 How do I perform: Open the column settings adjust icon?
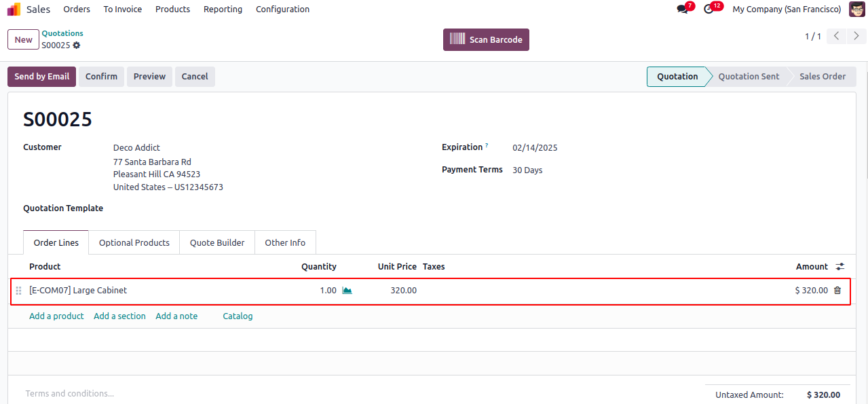[x=840, y=267]
